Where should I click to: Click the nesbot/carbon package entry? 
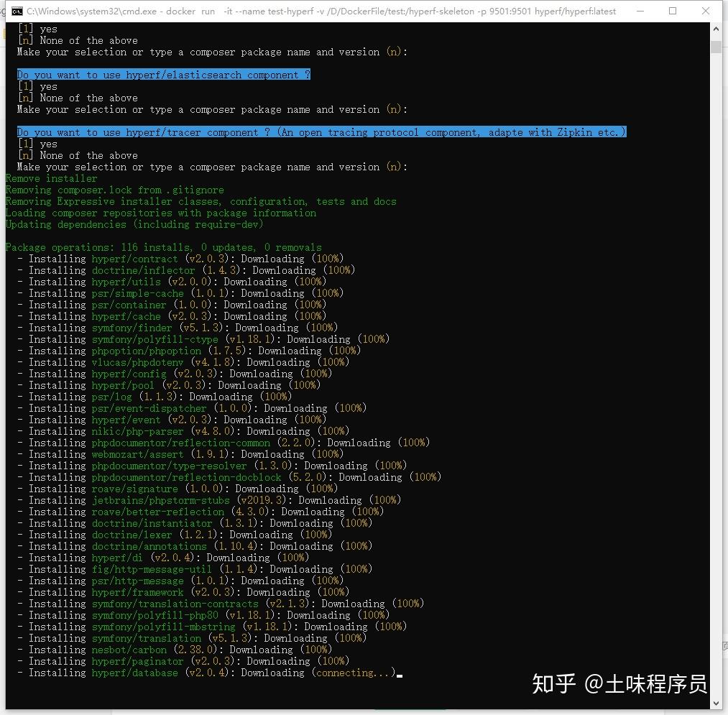129,650
